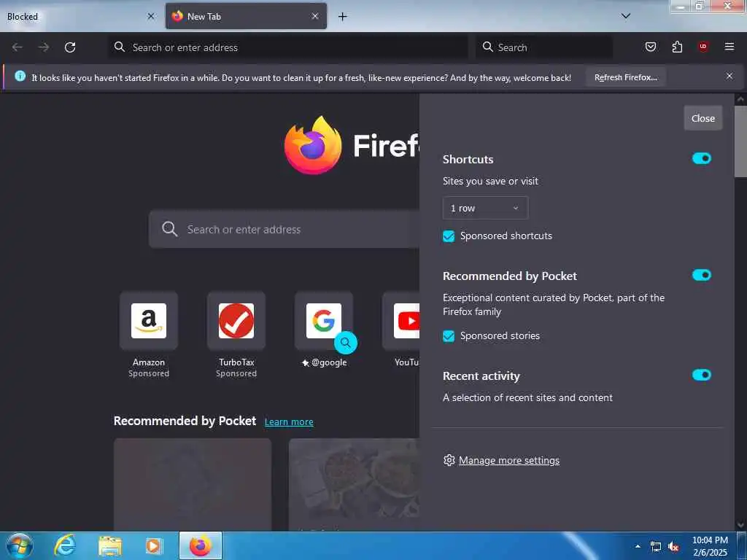Turn off the Shortcuts toggle
747x560 pixels.
coord(701,158)
